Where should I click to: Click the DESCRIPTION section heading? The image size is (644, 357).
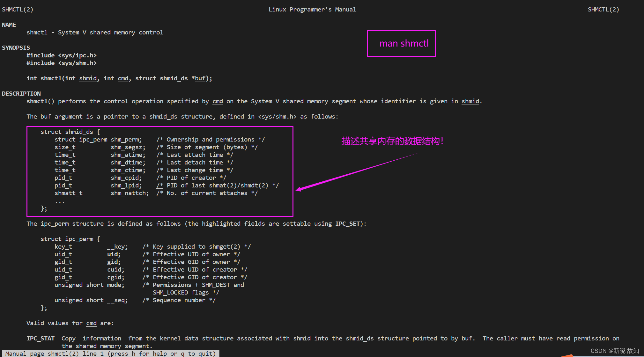[x=21, y=94]
